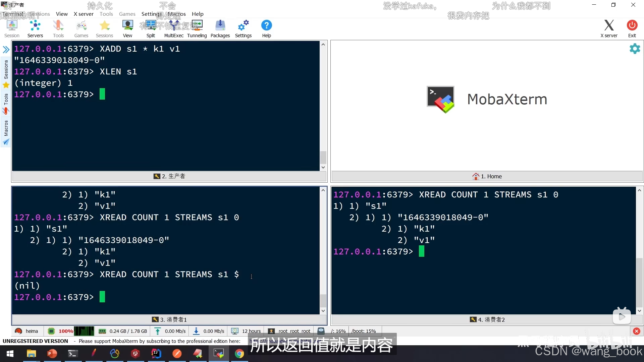Select the '3. 消费者1' terminal tab

pyautogui.click(x=169, y=319)
